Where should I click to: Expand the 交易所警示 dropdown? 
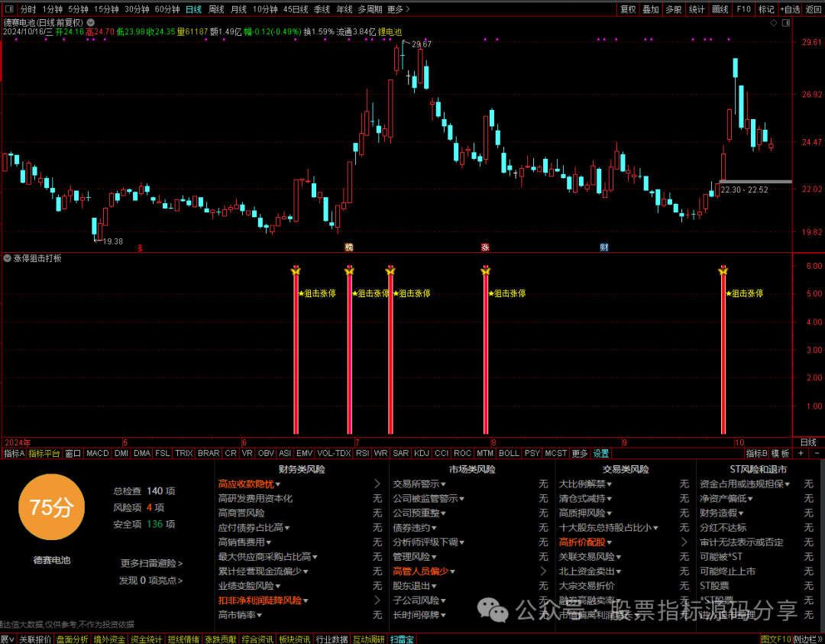(x=443, y=484)
